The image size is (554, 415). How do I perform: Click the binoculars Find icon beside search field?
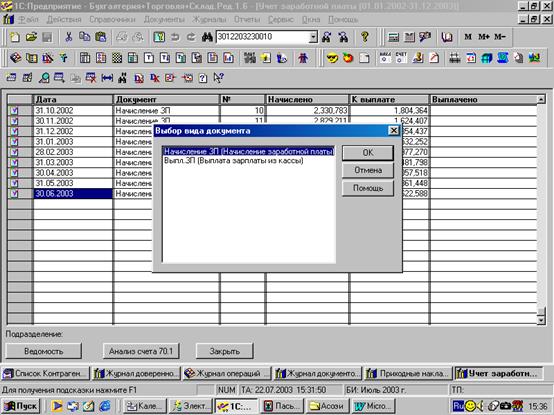207,37
